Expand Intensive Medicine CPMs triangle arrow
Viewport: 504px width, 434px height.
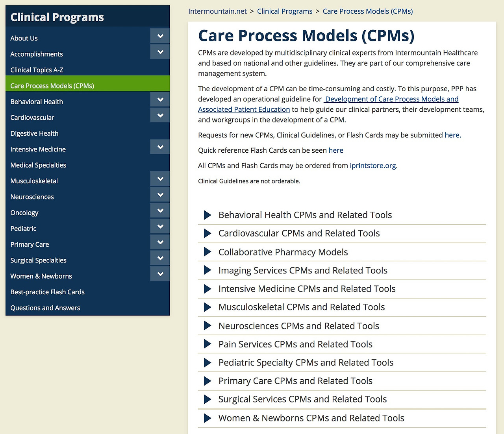(x=208, y=289)
